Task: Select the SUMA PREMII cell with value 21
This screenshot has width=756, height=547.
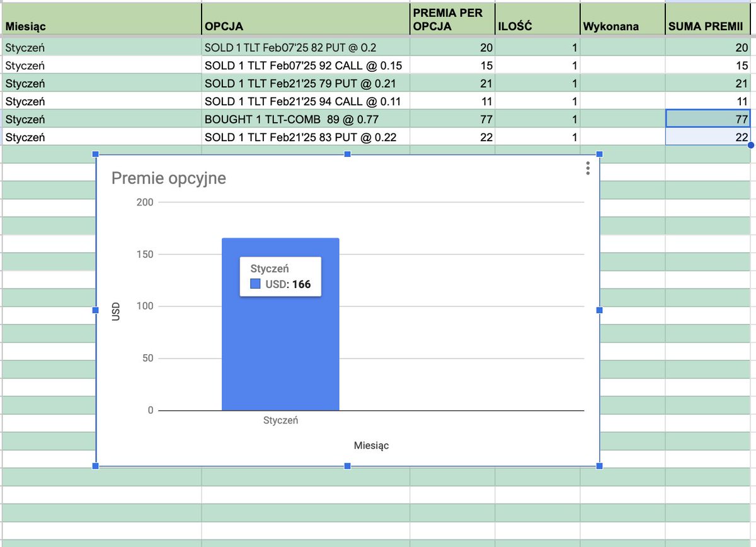Action: coord(708,83)
